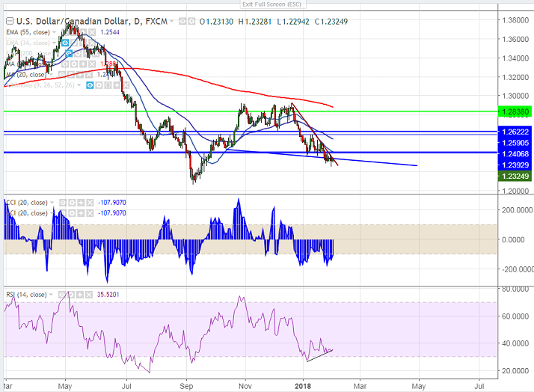Remove the Ichimoku indicator

[x=126, y=85]
